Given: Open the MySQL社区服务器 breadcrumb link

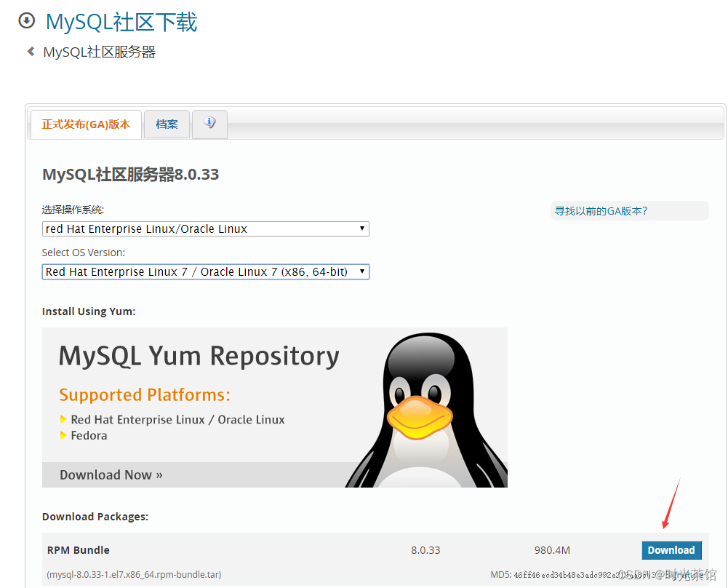Looking at the screenshot, I should click(x=100, y=52).
